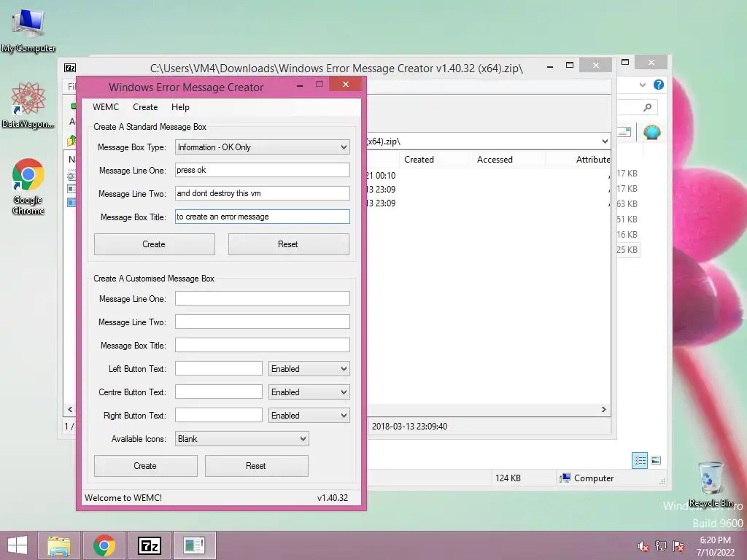Click the 2018-03-13 23:09:40 status text
747x560 pixels.
click(410, 427)
